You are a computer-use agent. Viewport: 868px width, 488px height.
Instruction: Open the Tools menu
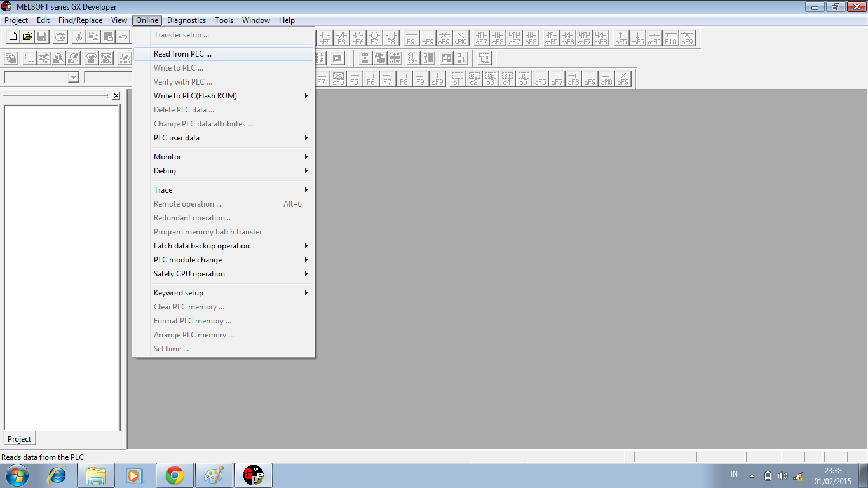coord(224,20)
